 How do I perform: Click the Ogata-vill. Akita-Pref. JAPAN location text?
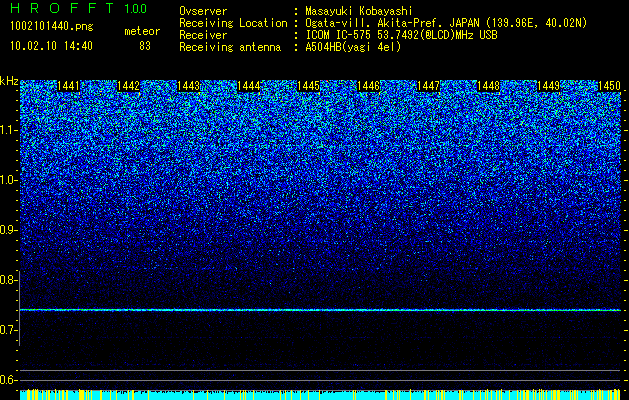pyautogui.click(x=446, y=23)
